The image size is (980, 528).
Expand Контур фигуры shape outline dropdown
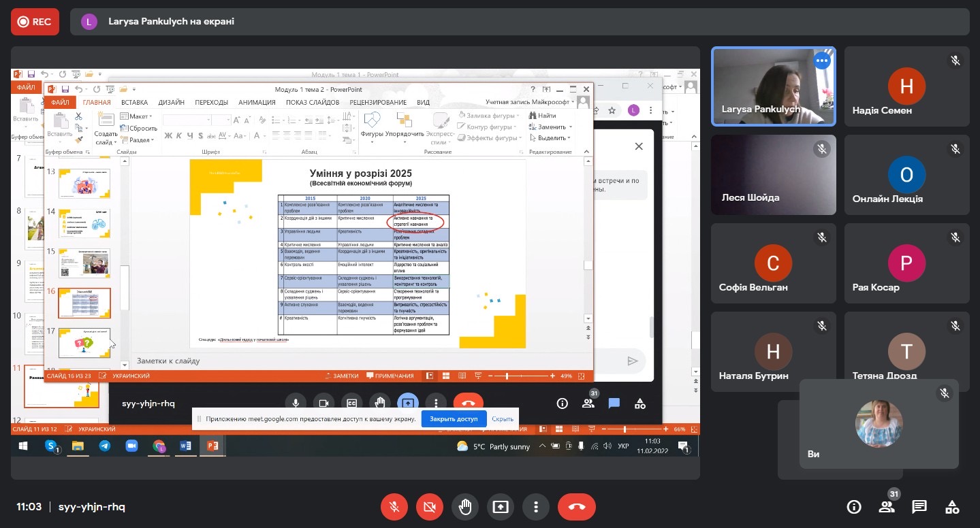coord(488,127)
